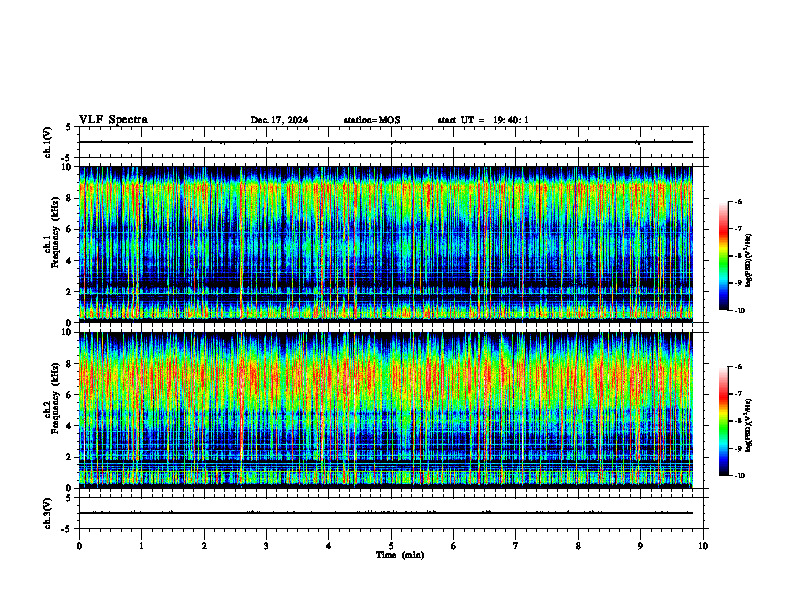Click inside the ch.1 spectrogram panel
The height and width of the screenshot is (612, 792).
[385, 244]
